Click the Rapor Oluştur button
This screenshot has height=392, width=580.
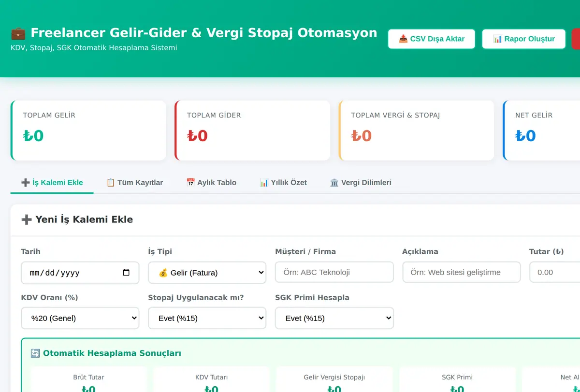pos(523,39)
